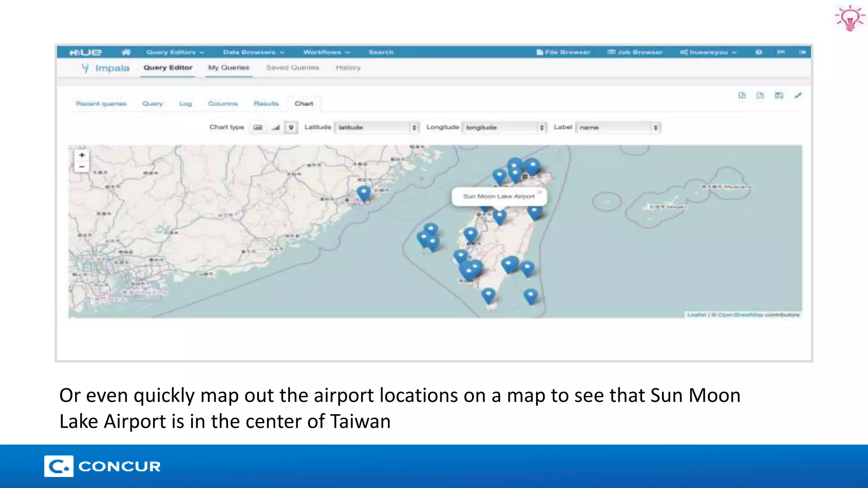Select the Chart tab
The image size is (868, 488).
(304, 104)
